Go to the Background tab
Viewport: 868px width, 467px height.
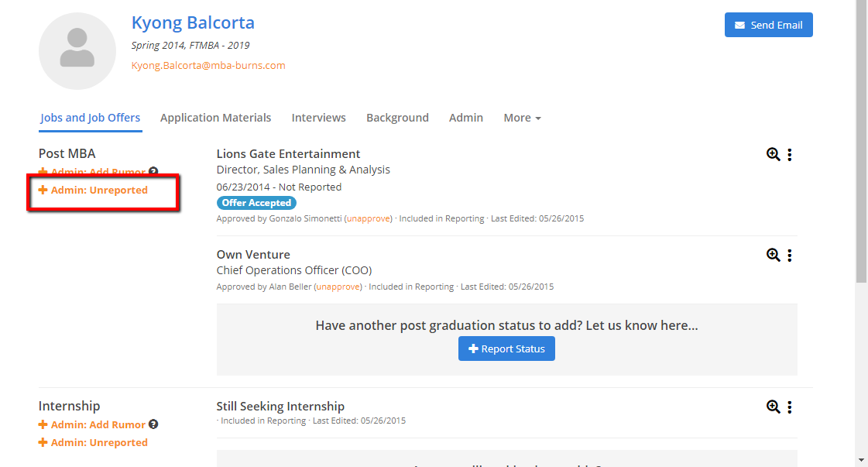[397, 118]
